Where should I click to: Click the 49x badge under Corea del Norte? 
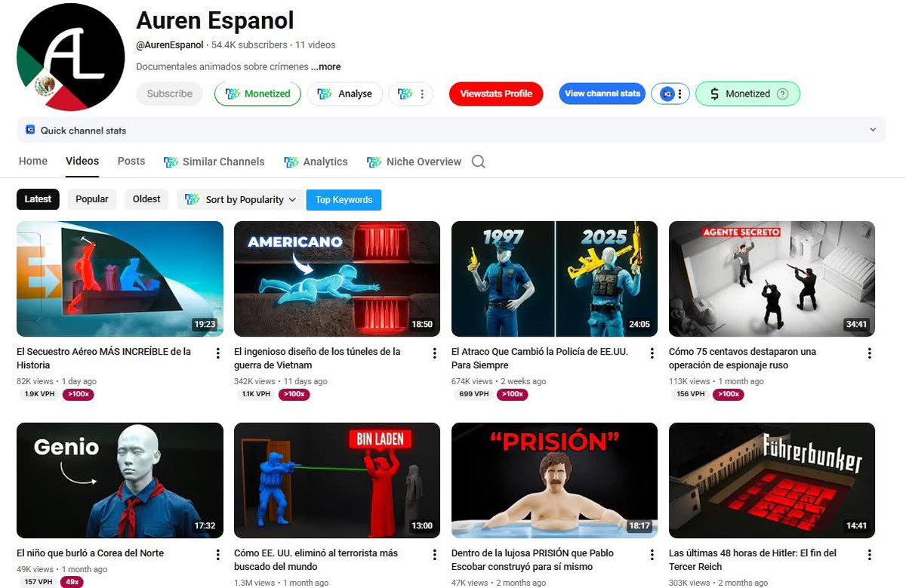pyautogui.click(x=73, y=582)
